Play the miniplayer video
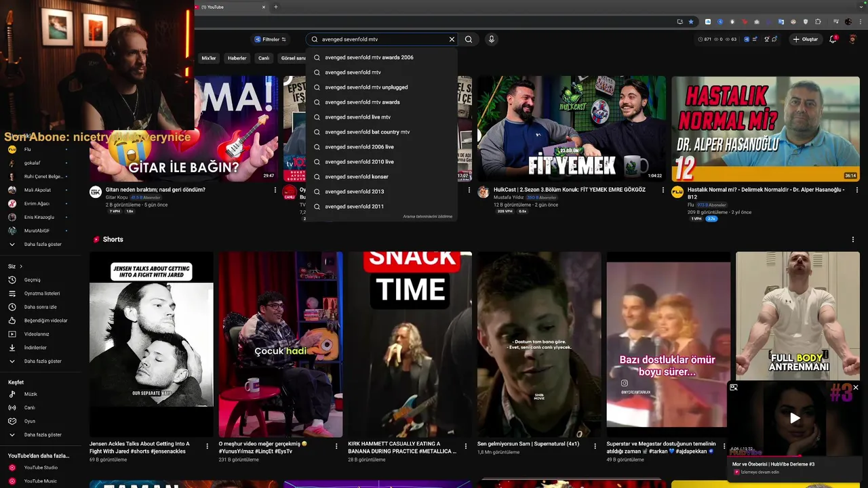 [795, 418]
